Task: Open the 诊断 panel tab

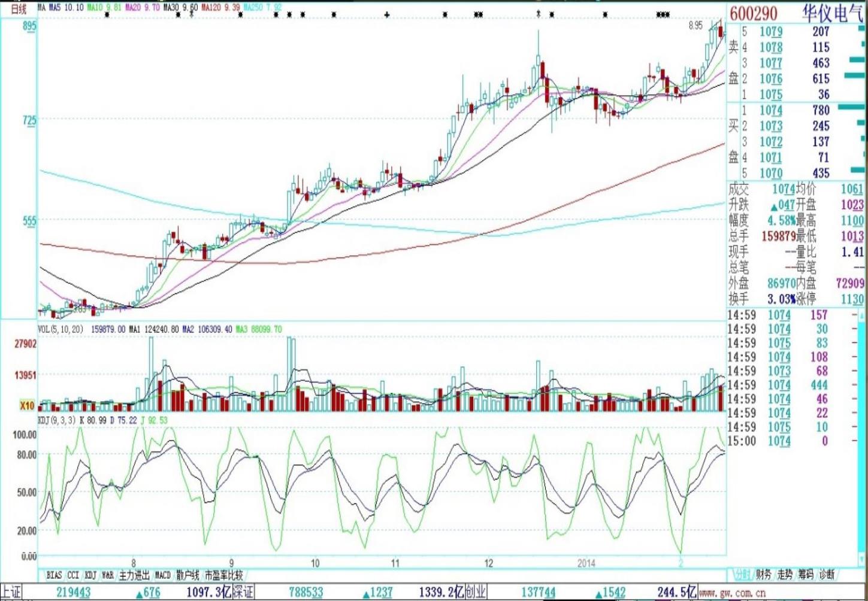Action: 827,575
